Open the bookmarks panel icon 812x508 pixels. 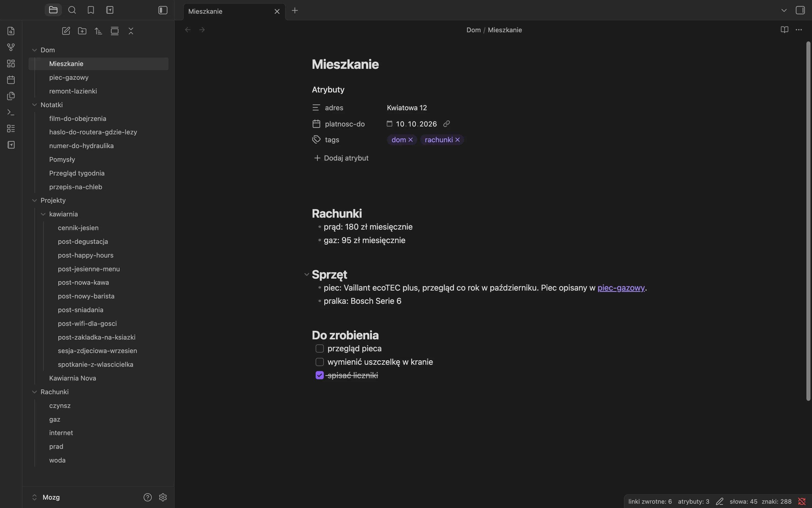click(91, 10)
